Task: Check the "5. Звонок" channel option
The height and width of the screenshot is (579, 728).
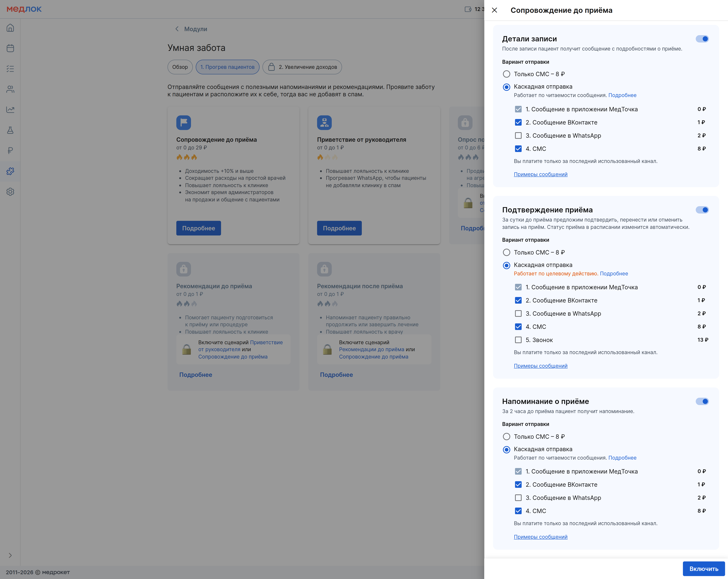Action: coord(518,340)
